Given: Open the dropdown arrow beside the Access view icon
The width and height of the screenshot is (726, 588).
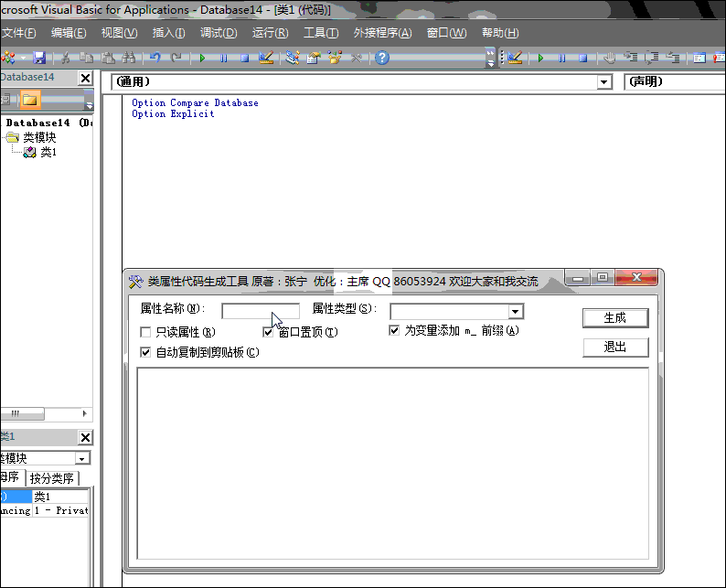Looking at the screenshot, I should click(23, 59).
